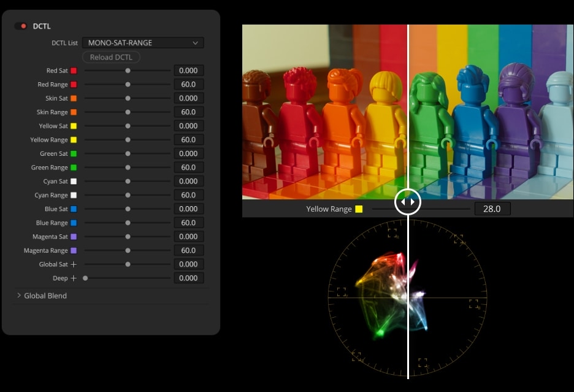Expand the Global Blend section

point(42,296)
